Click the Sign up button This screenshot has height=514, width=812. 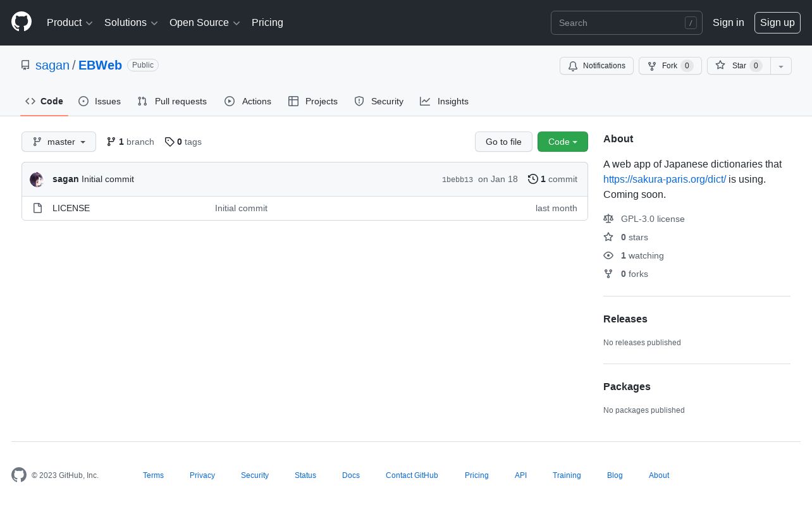click(x=777, y=23)
